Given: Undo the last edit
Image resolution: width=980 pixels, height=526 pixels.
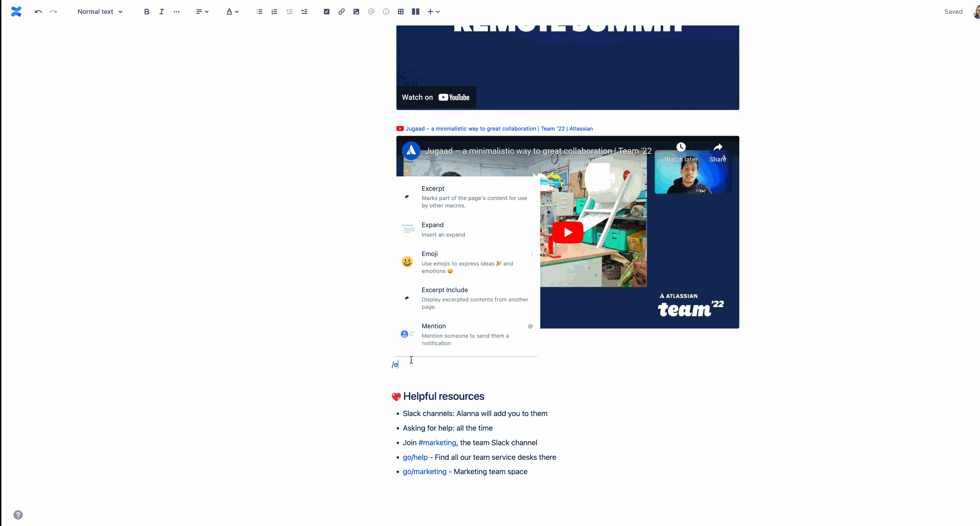Looking at the screenshot, I should point(38,12).
